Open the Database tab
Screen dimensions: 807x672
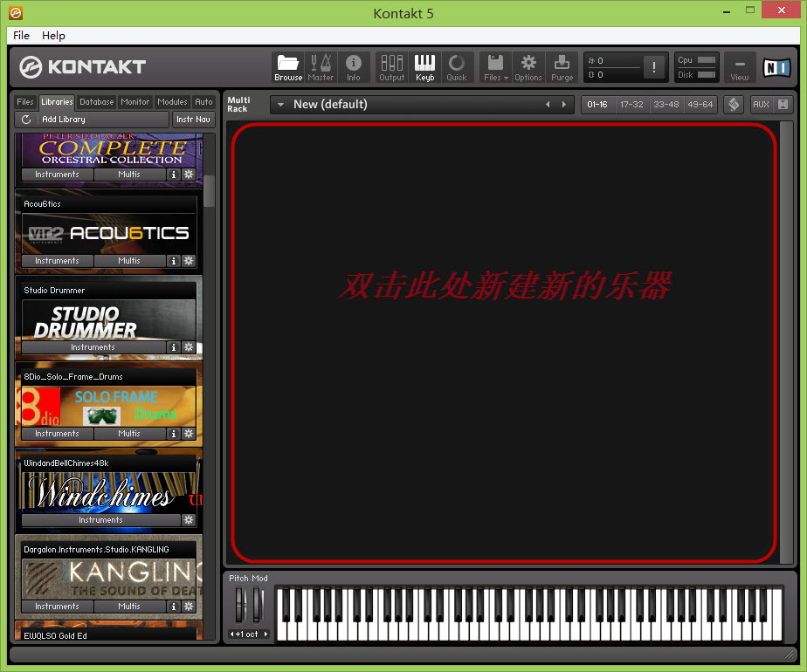96,102
